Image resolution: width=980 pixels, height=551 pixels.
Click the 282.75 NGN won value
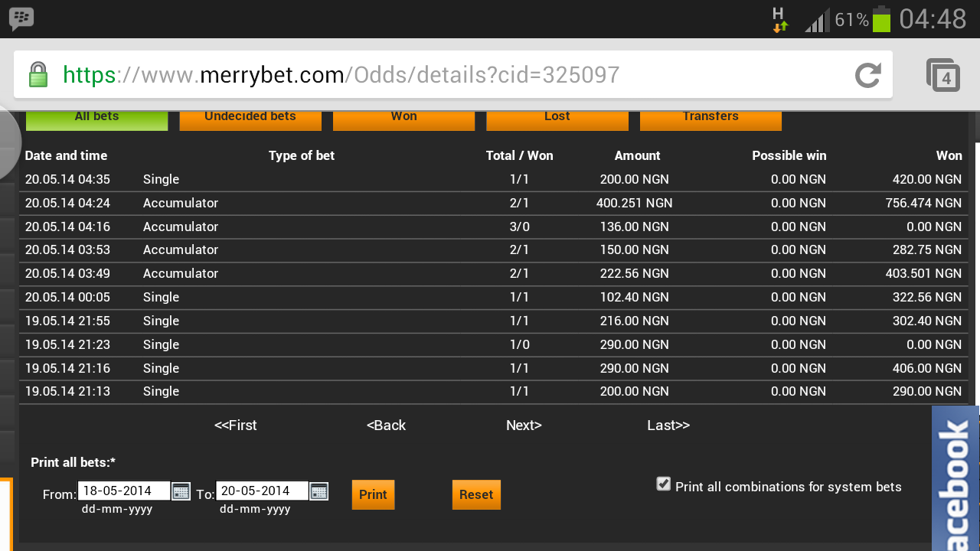927,250
